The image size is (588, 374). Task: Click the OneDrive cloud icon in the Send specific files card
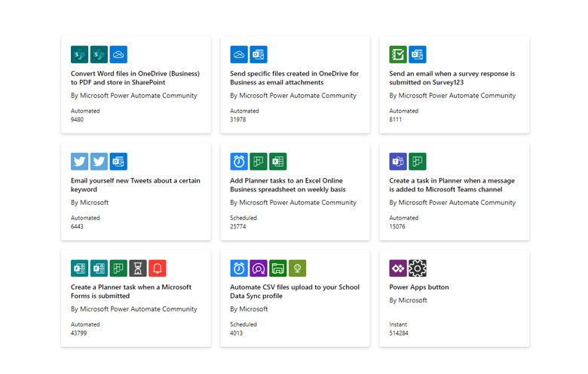[x=239, y=54]
